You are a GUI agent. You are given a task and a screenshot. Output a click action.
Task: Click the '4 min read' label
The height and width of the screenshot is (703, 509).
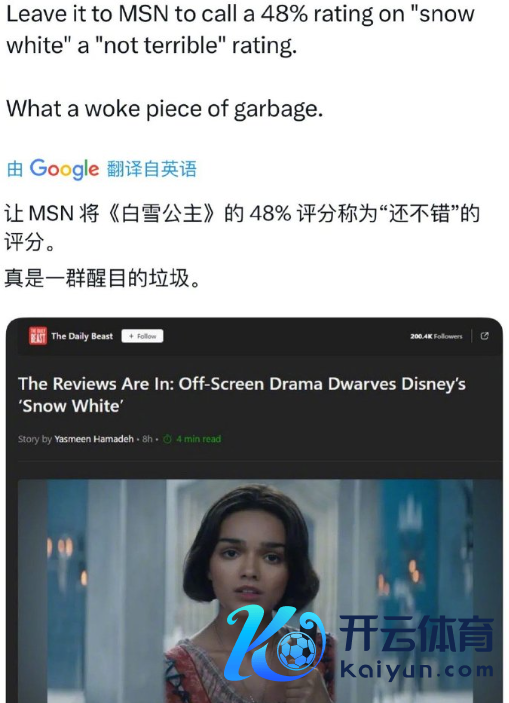coord(198,439)
